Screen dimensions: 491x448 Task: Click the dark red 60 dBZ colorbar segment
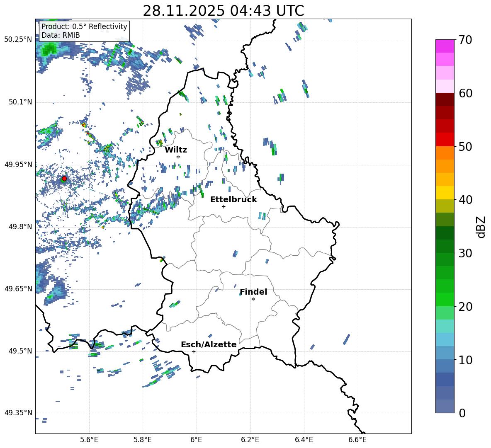[x=445, y=99]
